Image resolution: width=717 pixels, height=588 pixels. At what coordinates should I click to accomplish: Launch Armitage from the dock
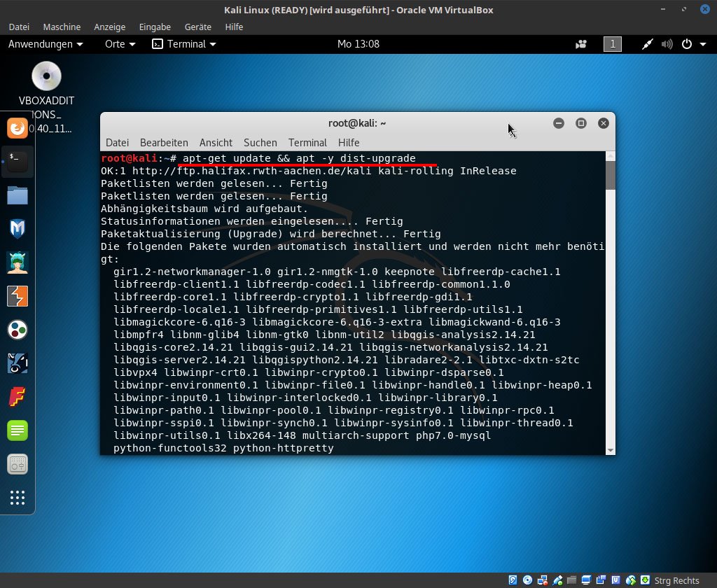pos(18,262)
